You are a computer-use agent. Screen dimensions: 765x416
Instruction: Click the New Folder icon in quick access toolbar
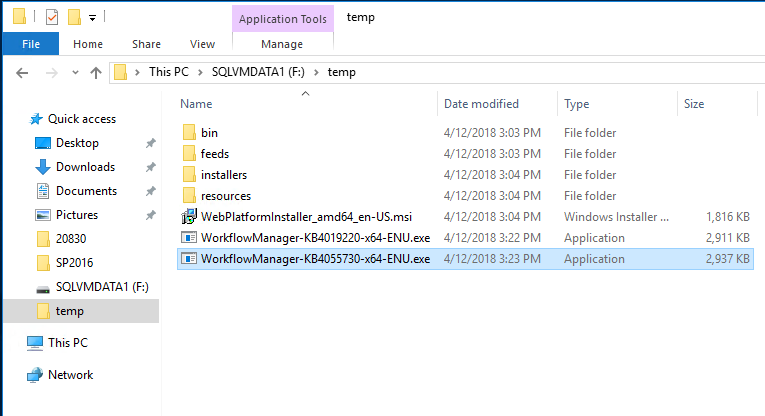(74, 17)
